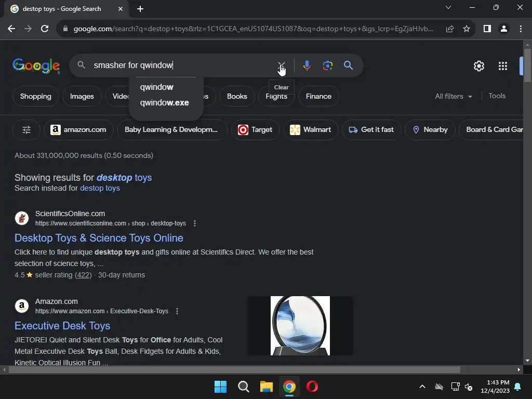View site information lock icon
This screenshot has width=532, height=399.
tap(65, 29)
